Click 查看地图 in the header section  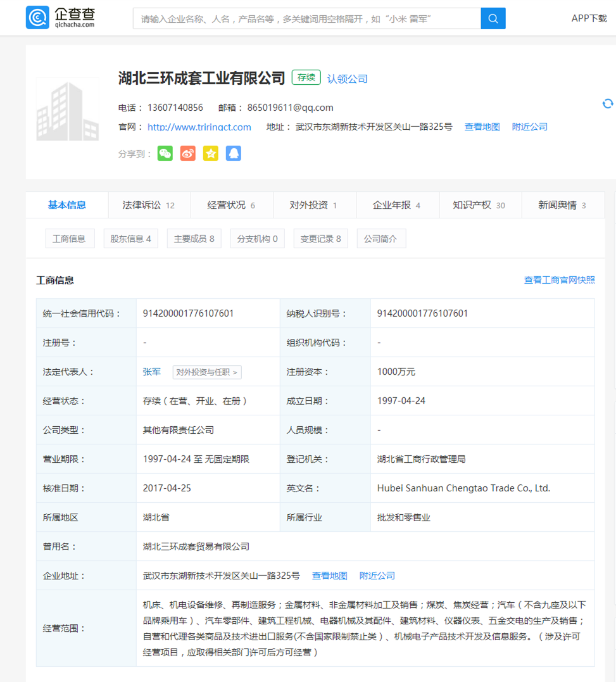482,127
